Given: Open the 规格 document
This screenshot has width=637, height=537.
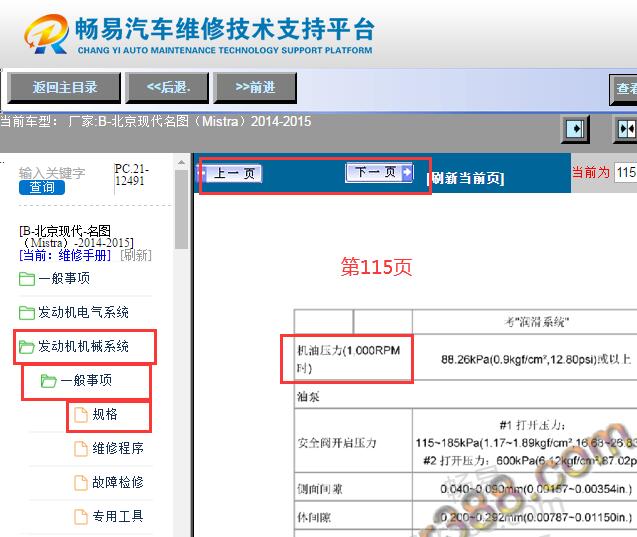Looking at the screenshot, I should (x=105, y=414).
